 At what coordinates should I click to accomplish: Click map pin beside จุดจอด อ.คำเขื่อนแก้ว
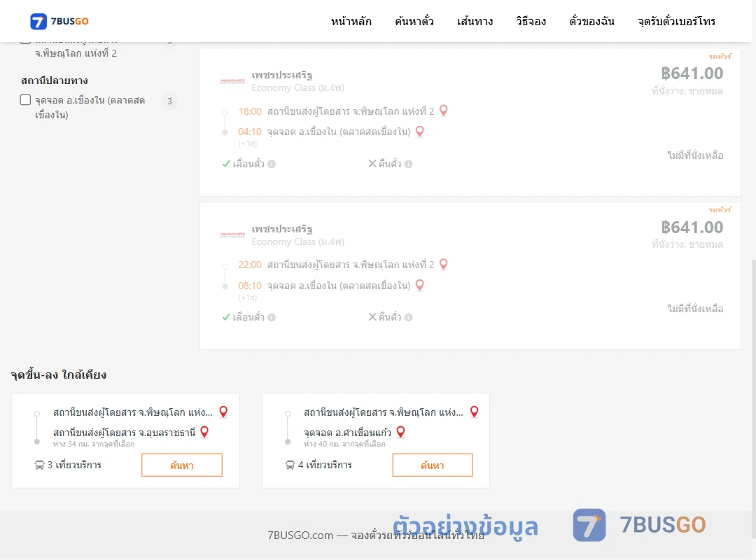(x=400, y=432)
